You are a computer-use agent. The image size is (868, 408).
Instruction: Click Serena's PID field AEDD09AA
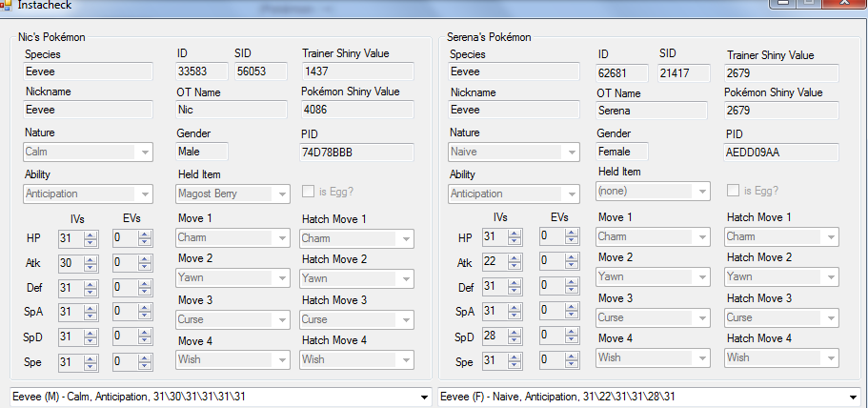pyautogui.click(x=781, y=153)
